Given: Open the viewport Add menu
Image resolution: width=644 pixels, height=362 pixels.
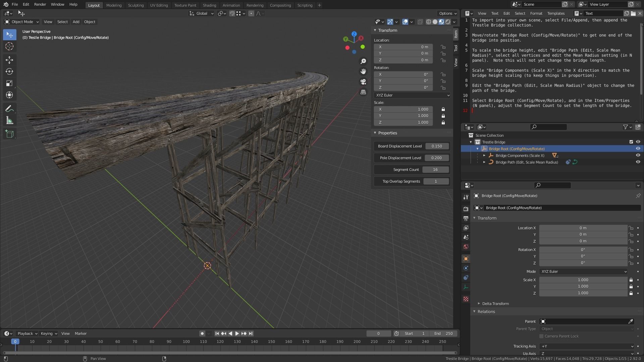Looking at the screenshot, I should (x=76, y=22).
